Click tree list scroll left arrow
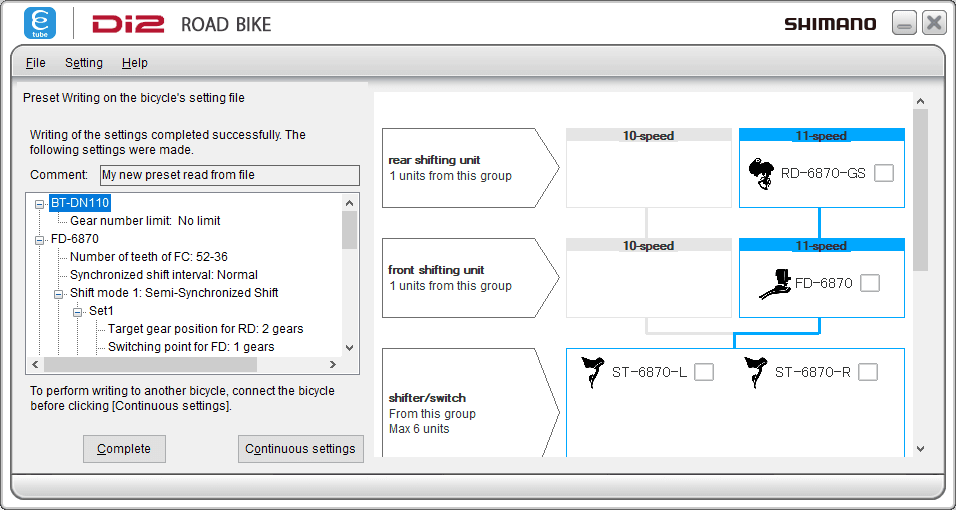This screenshot has width=956, height=510. (x=35, y=365)
